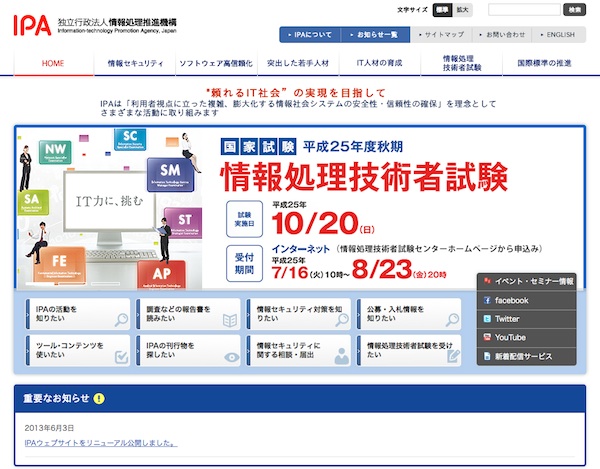600x469 pixels.
Task: Open イベント・セミナー情報 in side panel
Action: [526, 281]
